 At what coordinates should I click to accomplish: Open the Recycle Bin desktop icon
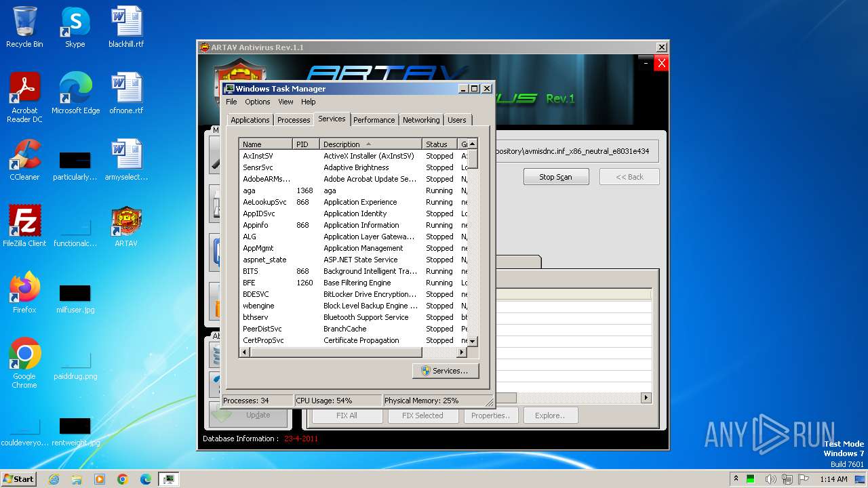[x=24, y=27]
